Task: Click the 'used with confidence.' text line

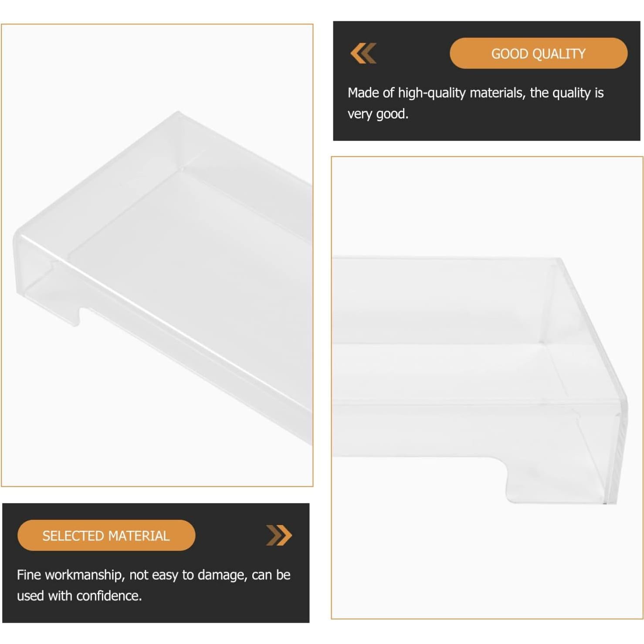Action: coord(79,596)
